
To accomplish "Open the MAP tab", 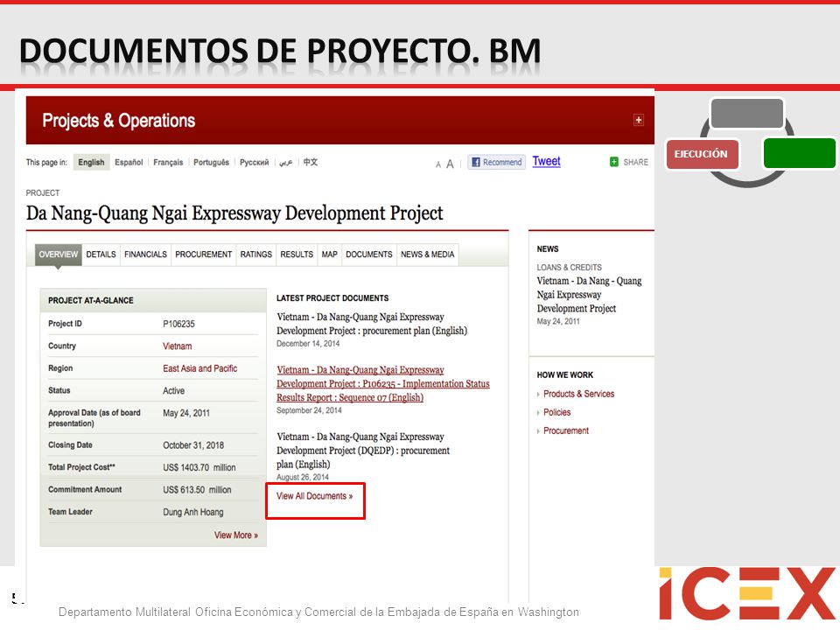I will pos(330,255).
